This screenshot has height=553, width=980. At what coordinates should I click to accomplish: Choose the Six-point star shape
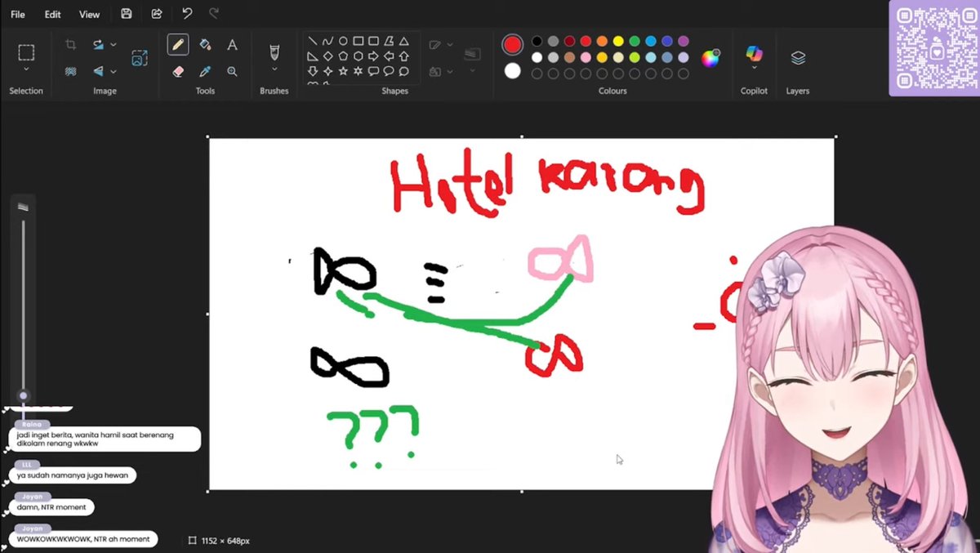point(358,71)
